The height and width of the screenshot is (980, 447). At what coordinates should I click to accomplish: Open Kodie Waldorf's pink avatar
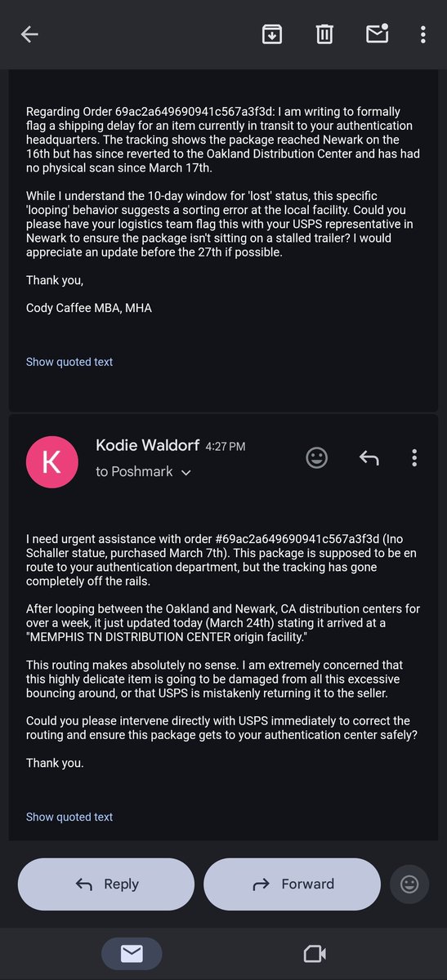coord(51,461)
